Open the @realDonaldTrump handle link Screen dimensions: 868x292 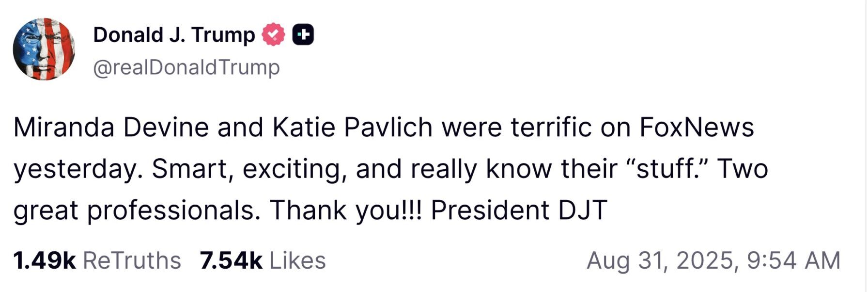tap(186, 67)
